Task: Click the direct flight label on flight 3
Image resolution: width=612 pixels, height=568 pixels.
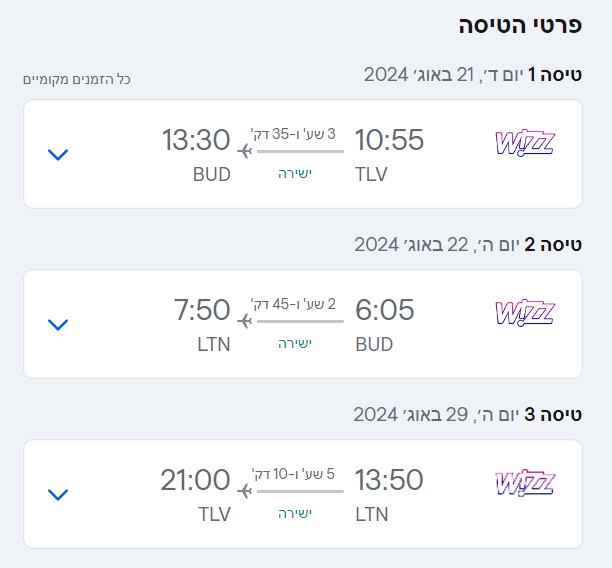Action: [295, 514]
